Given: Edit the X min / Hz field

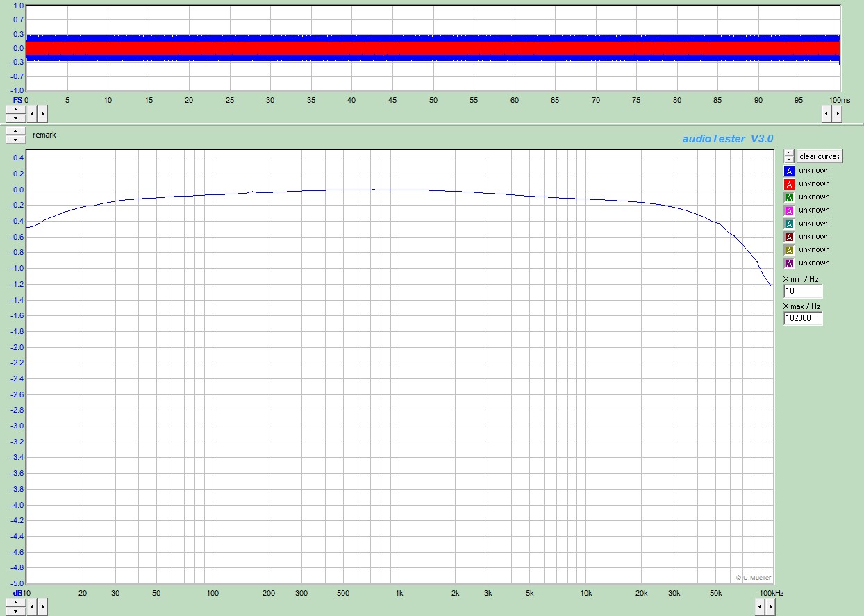Looking at the screenshot, I should click(803, 292).
